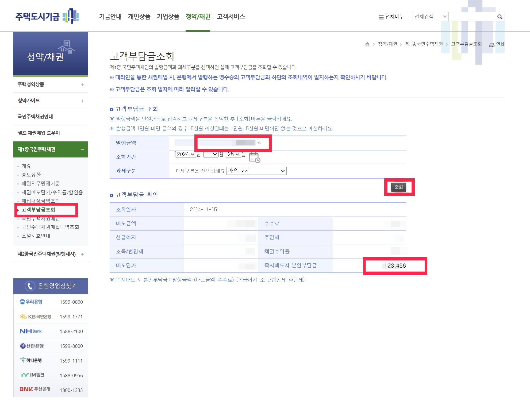This screenshot has width=530, height=420.
Task: Open the 전체검색 category dropdown
Action: click(x=430, y=17)
